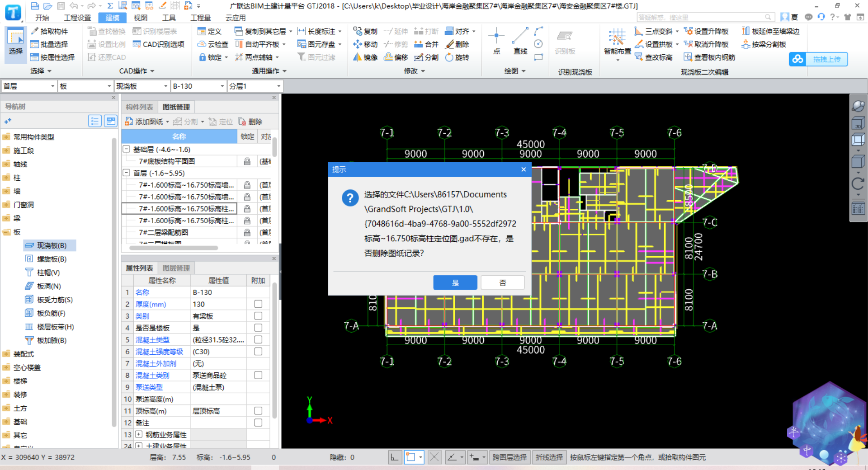This screenshot has height=470, width=868.
Task: Click the 批量选择 batch select tool
Action: coord(49,44)
